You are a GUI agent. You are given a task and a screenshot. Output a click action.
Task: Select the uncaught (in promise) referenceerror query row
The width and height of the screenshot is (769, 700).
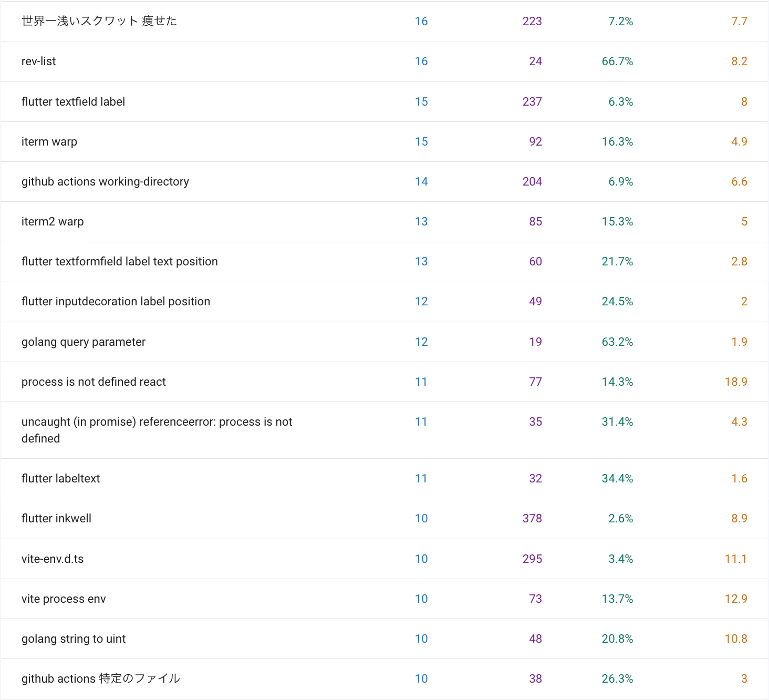tap(157, 430)
